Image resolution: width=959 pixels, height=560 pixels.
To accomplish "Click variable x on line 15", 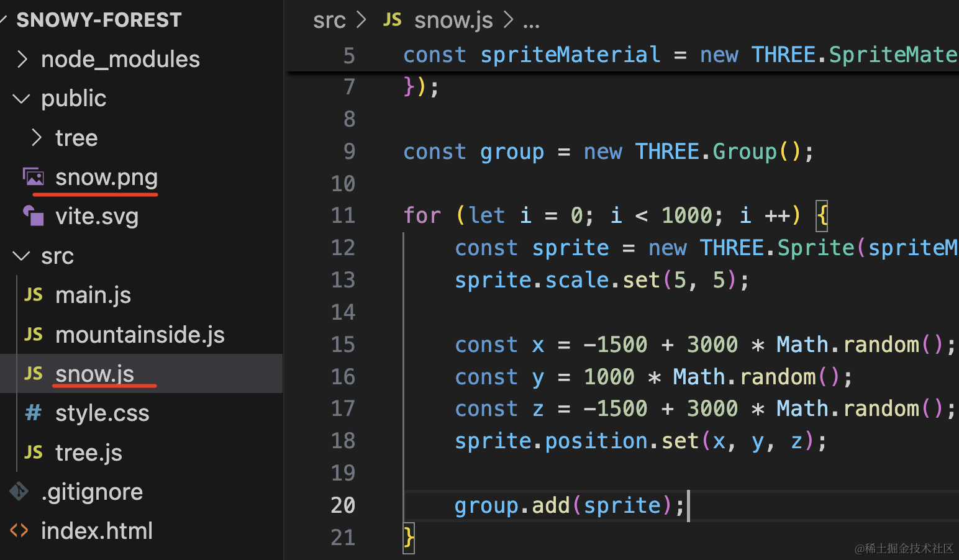I will [x=538, y=345].
